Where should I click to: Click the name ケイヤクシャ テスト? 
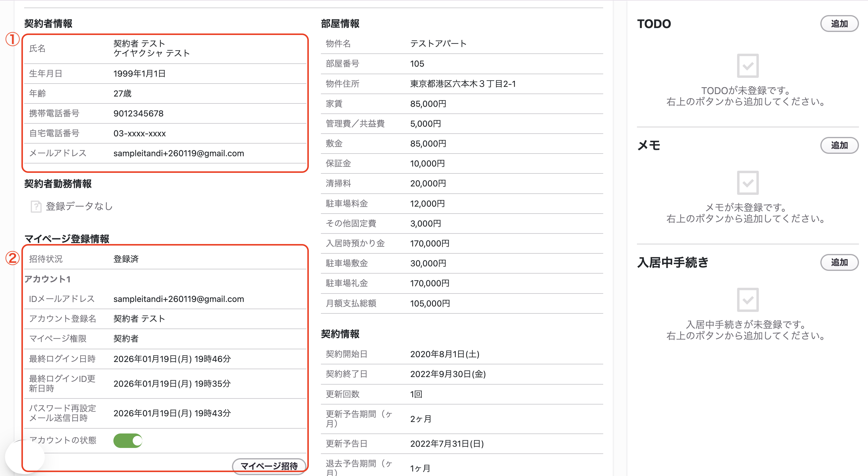[152, 53]
